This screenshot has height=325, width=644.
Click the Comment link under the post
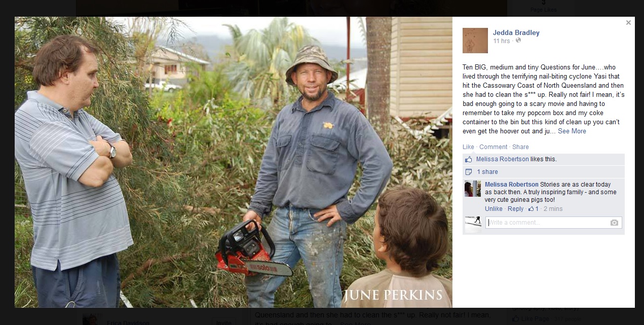[x=494, y=147]
